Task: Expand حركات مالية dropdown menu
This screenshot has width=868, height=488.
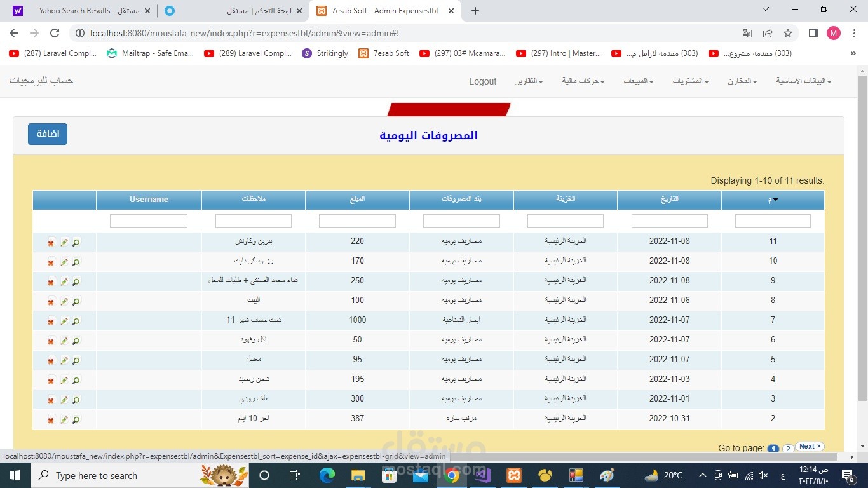Action: point(583,81)
